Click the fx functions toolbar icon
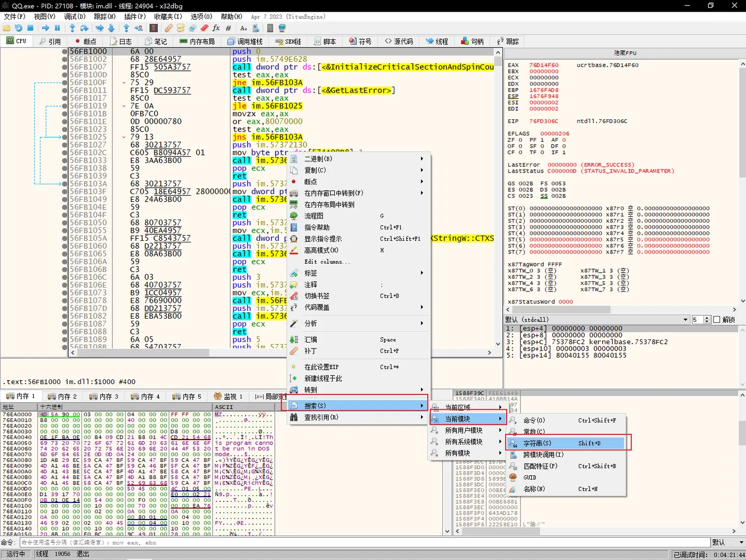This screenshot has width=746, height=560. 216,28
